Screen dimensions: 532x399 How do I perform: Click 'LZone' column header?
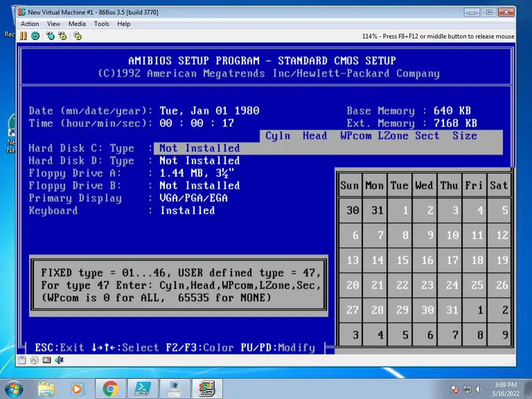tap(393, 136)
